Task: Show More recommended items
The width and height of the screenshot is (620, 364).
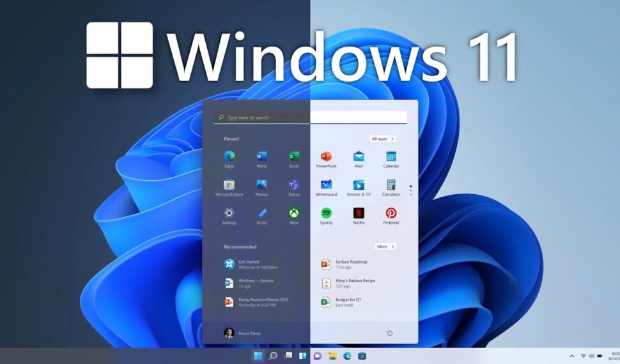Action: [385, 246]
